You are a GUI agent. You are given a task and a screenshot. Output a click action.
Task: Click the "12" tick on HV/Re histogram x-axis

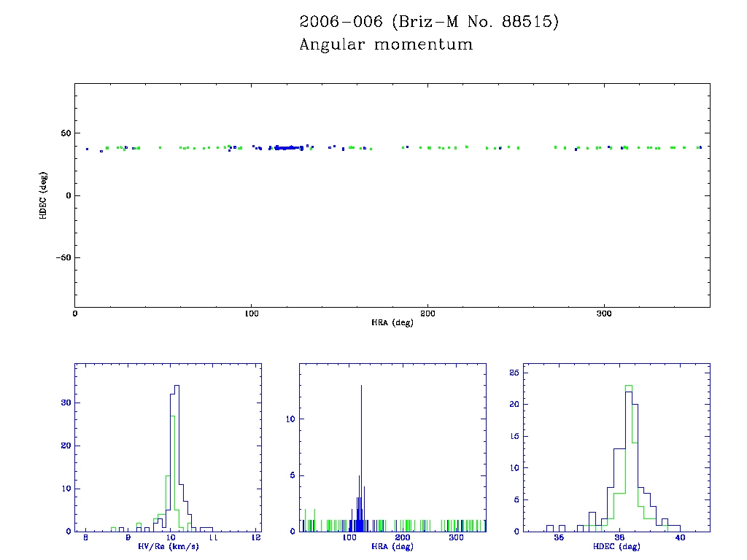[x=256, y=538]
